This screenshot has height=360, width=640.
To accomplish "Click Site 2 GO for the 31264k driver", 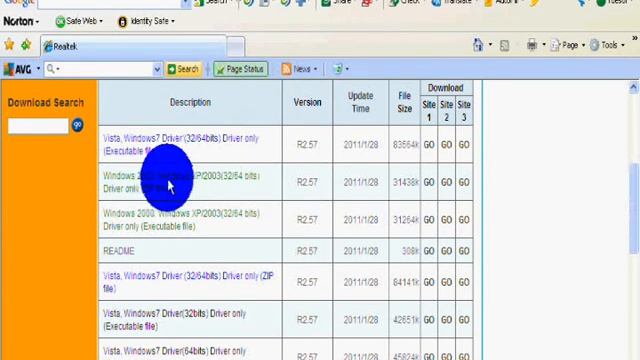I will click(446, 220).
